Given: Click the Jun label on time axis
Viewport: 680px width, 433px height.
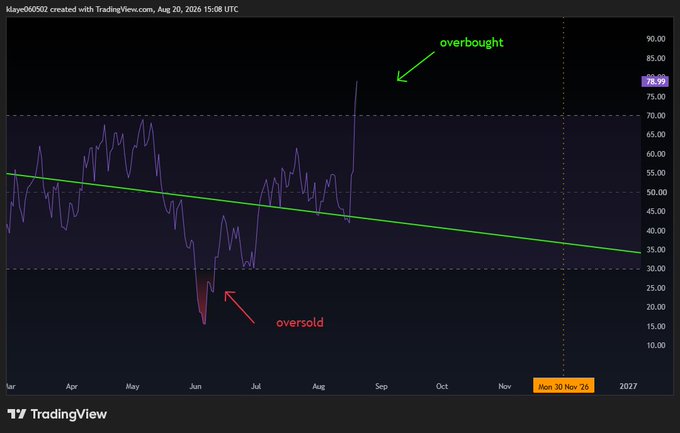Looking at the screenshot, I should [x=196, y=386].
